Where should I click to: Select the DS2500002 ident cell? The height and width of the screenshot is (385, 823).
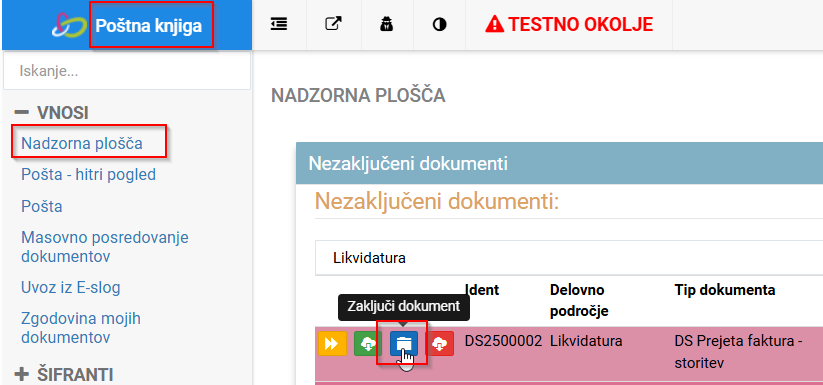pyautogui.click(x=503, y=341)
